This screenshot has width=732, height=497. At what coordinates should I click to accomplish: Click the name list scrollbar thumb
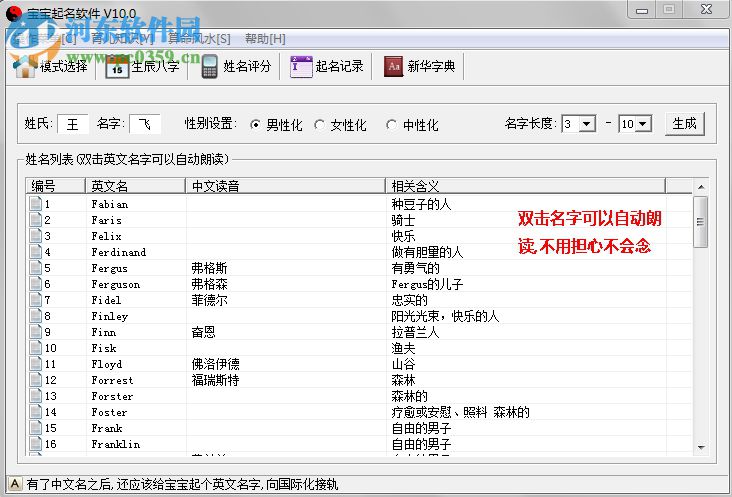tap(700, 222)
